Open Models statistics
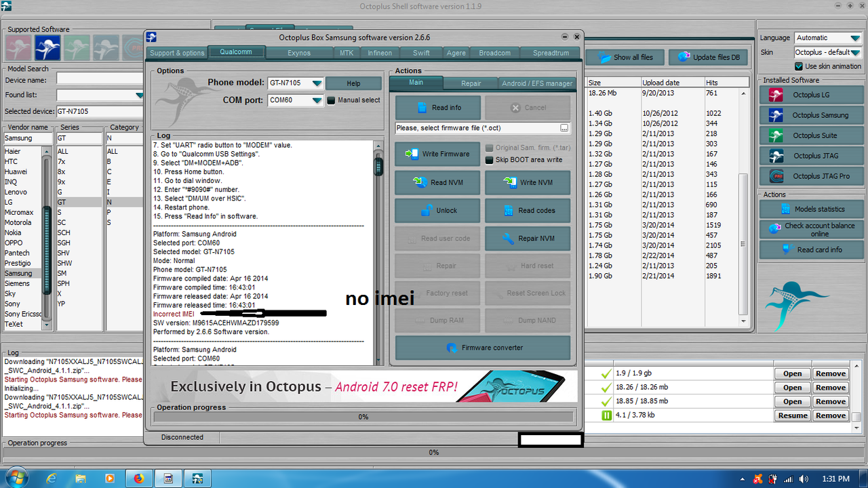The image size is (868, 488). coord(810,209)
